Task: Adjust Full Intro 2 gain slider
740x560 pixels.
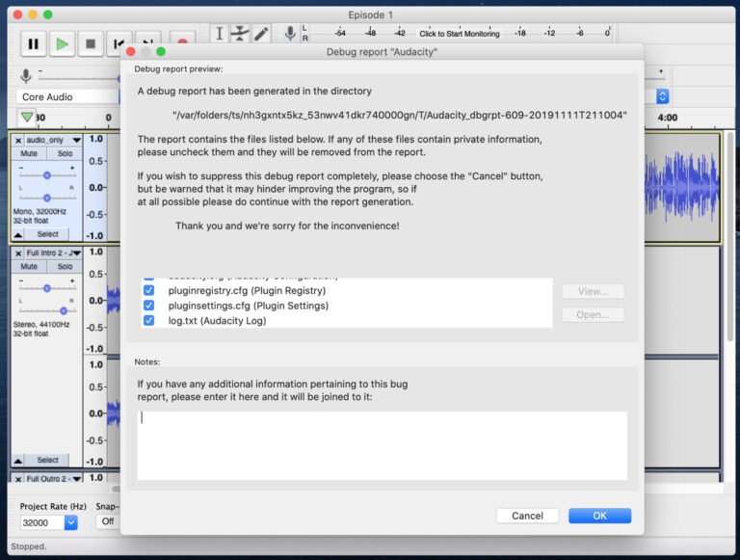Action: pos(46,288)
